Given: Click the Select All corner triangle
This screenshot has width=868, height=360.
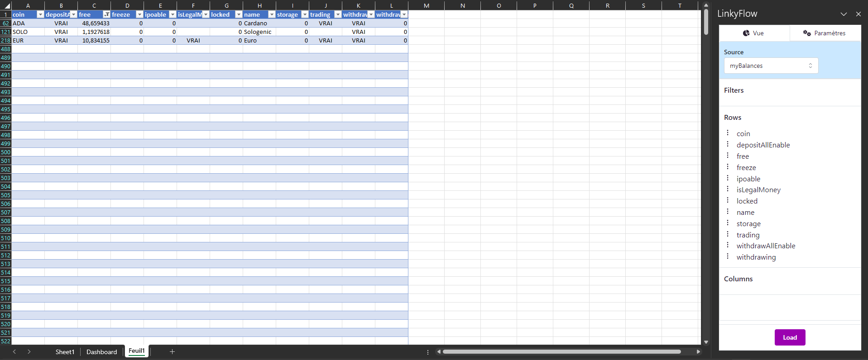Looking at the screenshot, I should click(x=6, y=6).
